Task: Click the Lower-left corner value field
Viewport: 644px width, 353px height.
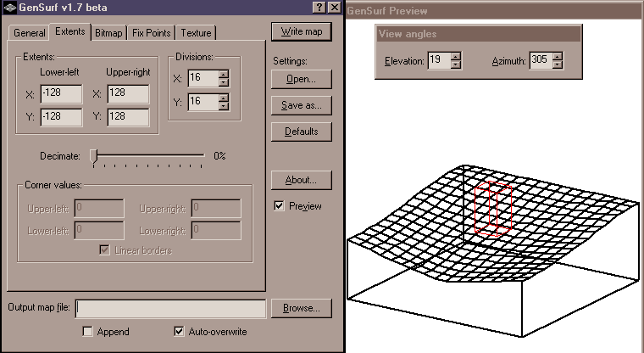Action: pyautogui.click(x=99, y=231)
